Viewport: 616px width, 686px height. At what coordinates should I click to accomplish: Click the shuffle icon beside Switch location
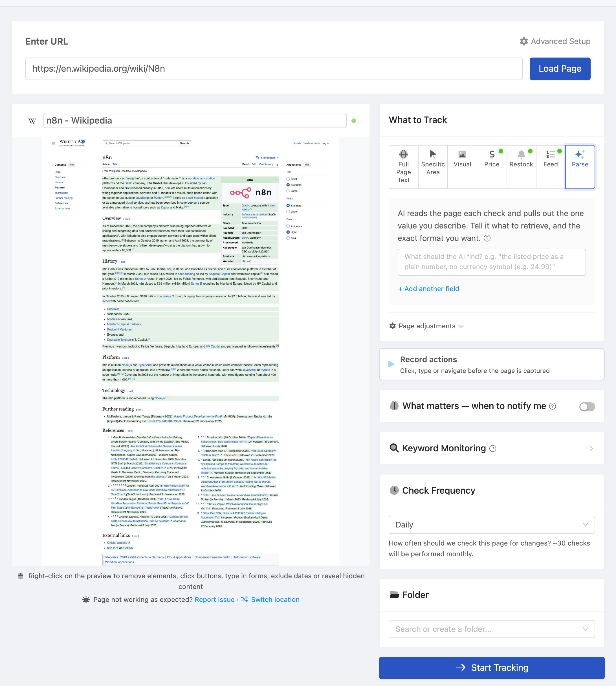click(245, 599)
